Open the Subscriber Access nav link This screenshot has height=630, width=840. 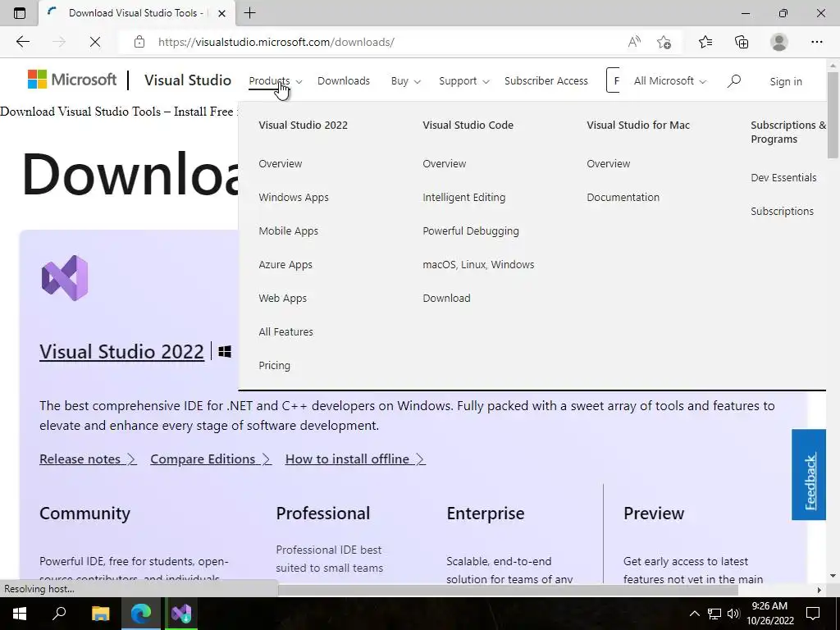(546, 81)
